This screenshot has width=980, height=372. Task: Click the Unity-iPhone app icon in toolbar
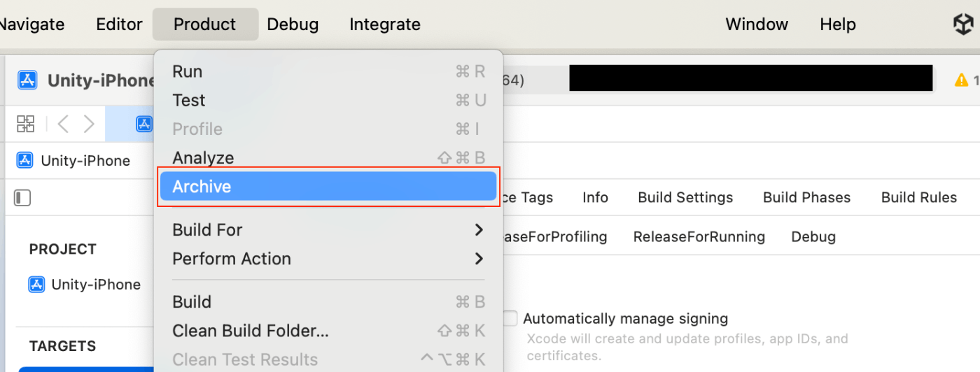(x=27, y=80)
